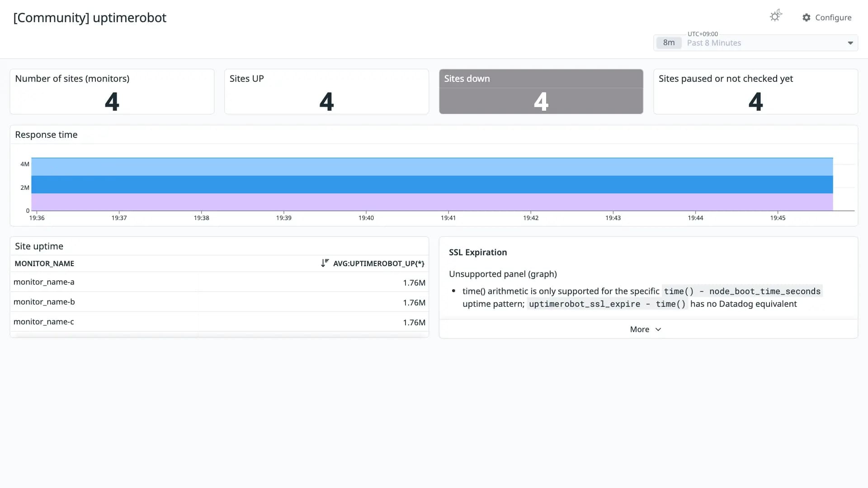Click the light blue band in Response time graph

[432, 167]
